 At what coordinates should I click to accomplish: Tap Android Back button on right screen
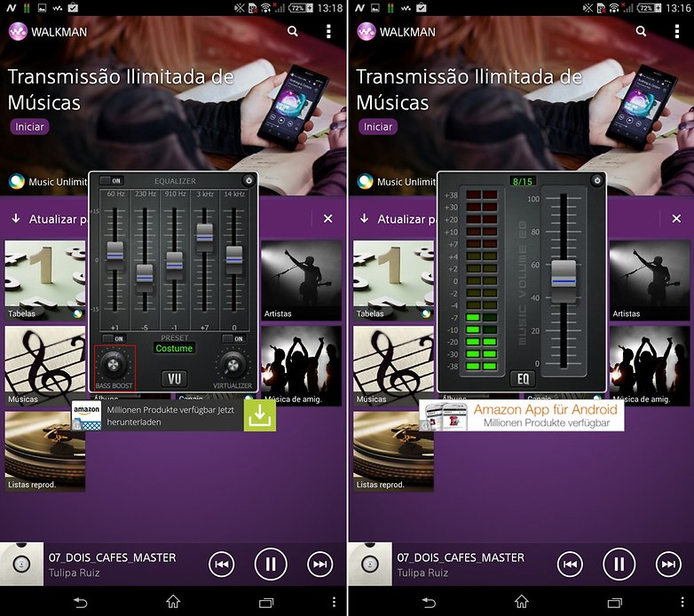pyautogui.click(x=429, y=603)
